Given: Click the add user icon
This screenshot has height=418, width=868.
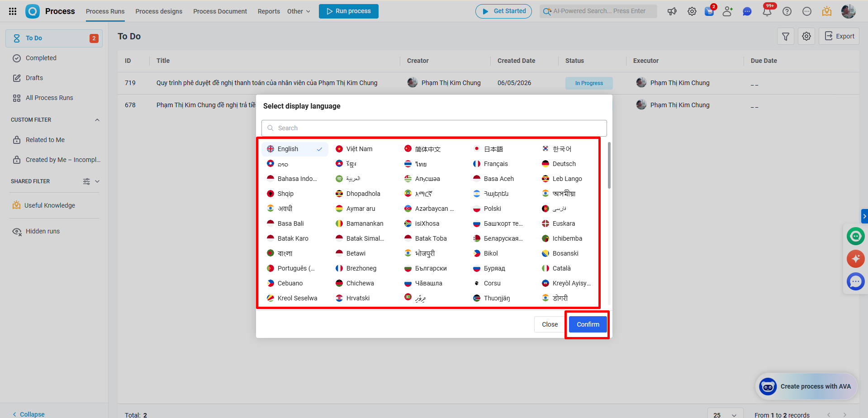Looking at the screenshot, I should [727, 11].
